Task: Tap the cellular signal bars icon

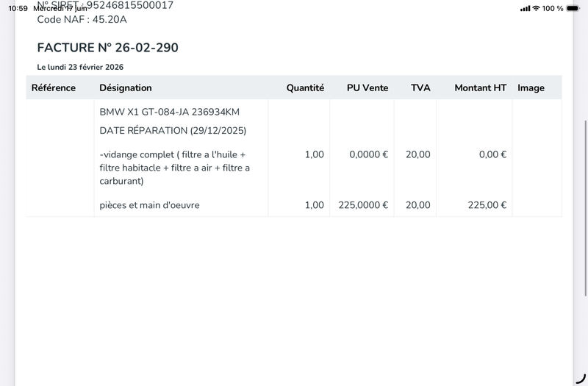Action: click(525, 8)
